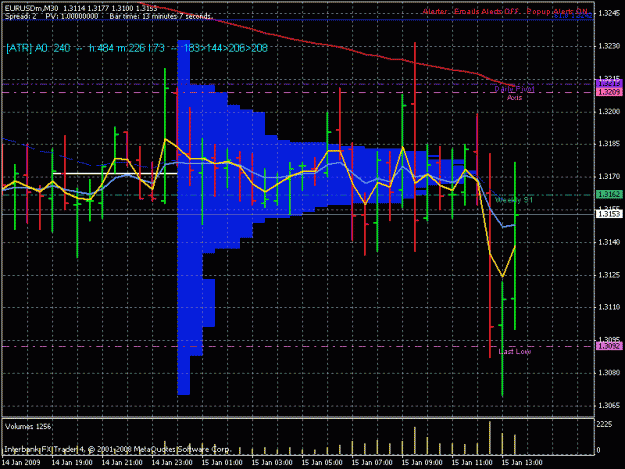This screenshot has height=469, width=625.
Task: Click the tallest volume bar in Volumes pane
Action: 490,438
